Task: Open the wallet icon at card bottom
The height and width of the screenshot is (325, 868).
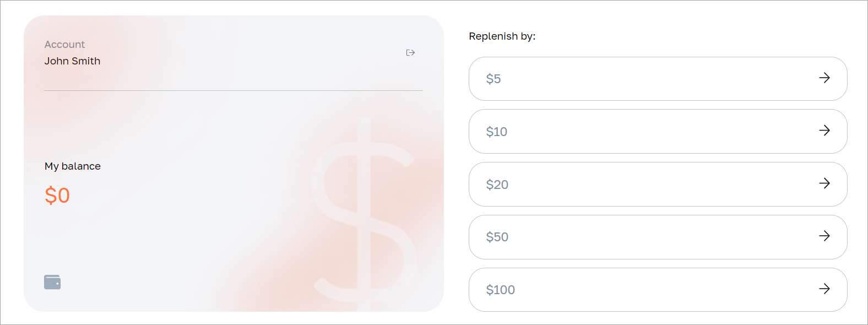Action: point(52,281)
